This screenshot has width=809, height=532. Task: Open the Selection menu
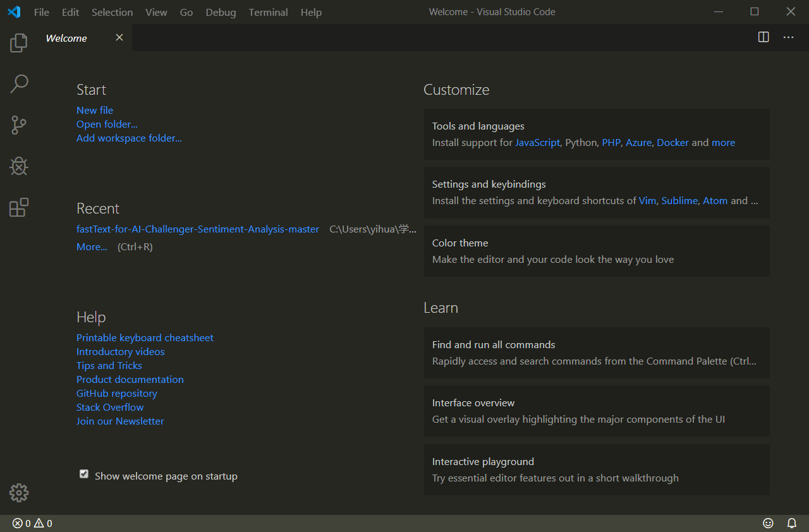(112, 12)
